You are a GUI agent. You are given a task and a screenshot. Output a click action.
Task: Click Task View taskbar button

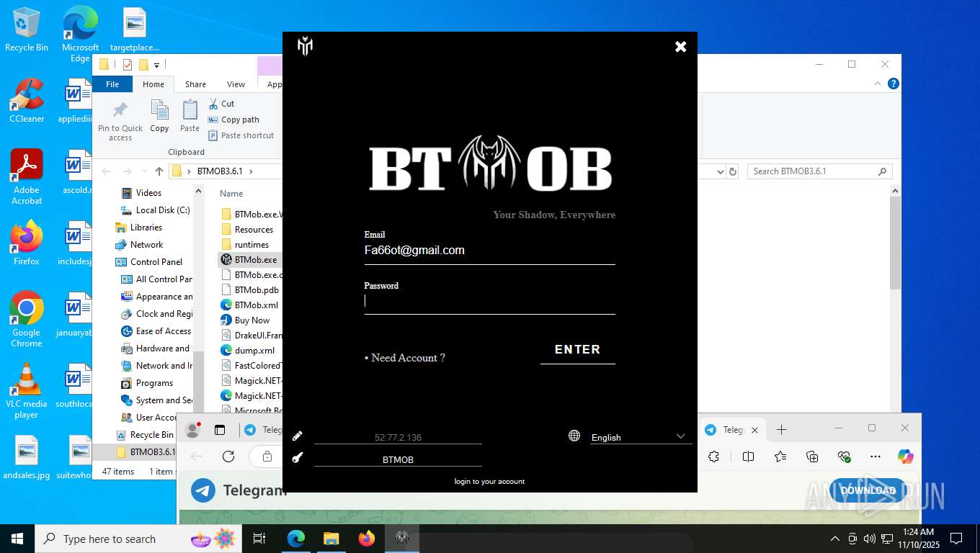tap(259, 539)
